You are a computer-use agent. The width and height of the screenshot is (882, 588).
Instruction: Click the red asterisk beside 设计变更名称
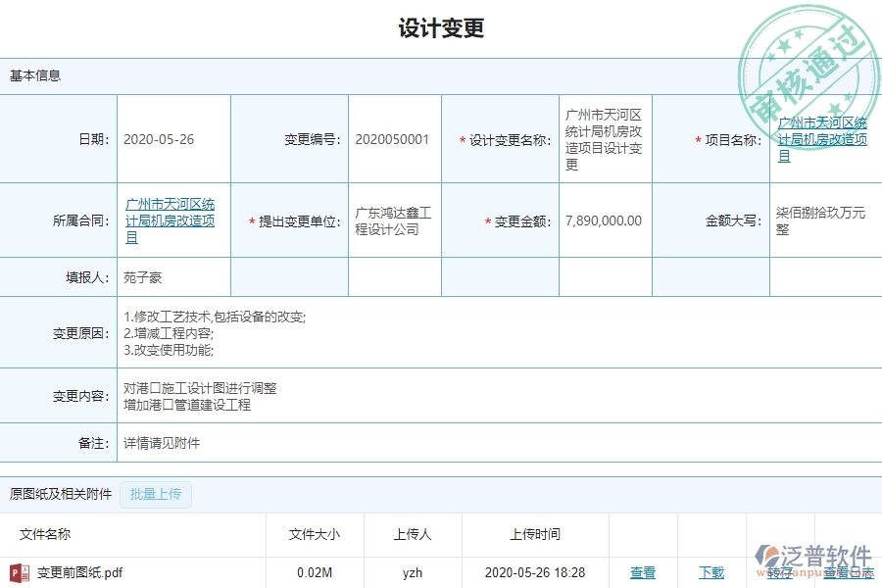coord(461,138)
